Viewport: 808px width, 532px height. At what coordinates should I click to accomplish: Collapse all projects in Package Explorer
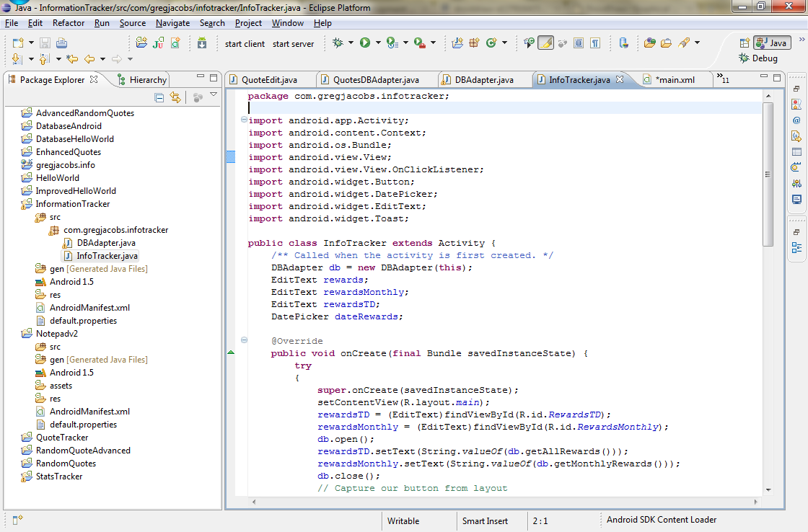point(160,97)
